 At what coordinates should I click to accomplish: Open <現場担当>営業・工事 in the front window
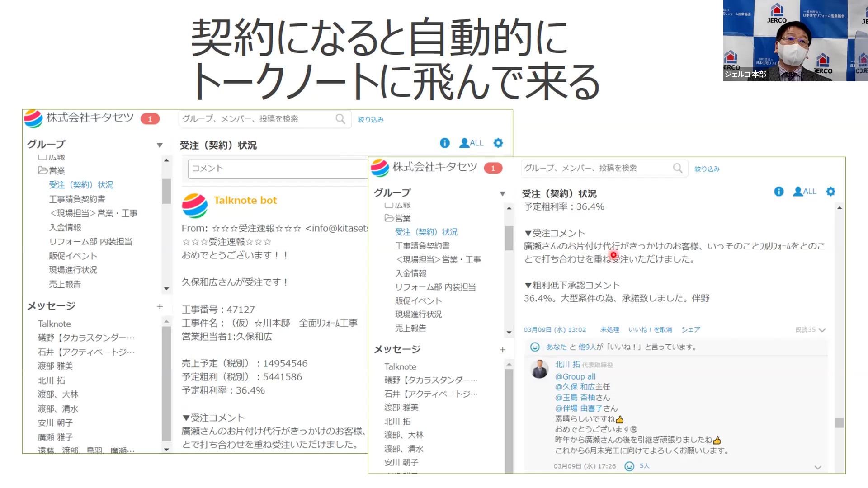pyautogui.click(x=439, y=259)
